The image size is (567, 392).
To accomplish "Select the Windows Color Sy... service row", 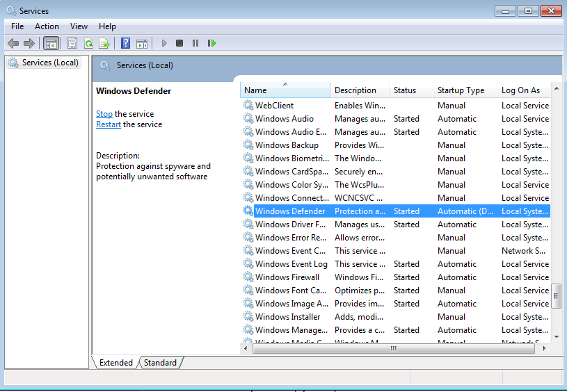I will pyautogui.click(x=397, y=185).
